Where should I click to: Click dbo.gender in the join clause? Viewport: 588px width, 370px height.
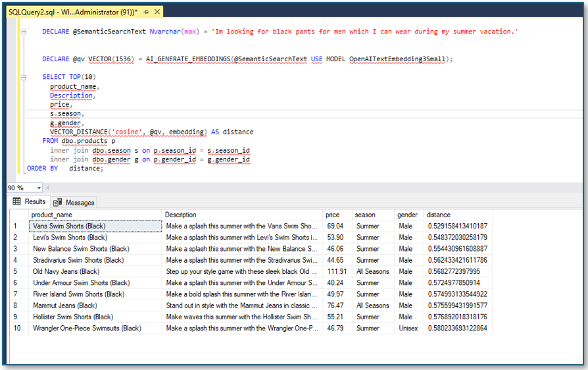(x=112, y=159)
